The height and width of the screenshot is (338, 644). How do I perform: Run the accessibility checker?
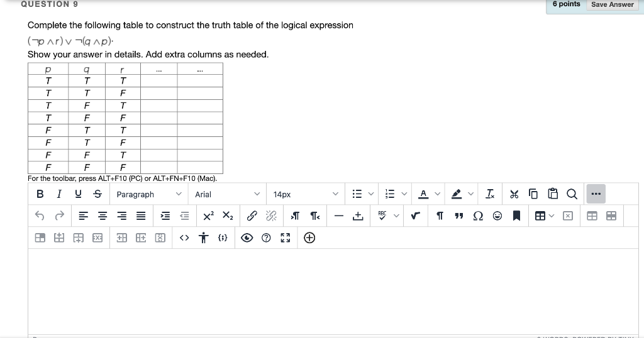click(x=203, y=238)
